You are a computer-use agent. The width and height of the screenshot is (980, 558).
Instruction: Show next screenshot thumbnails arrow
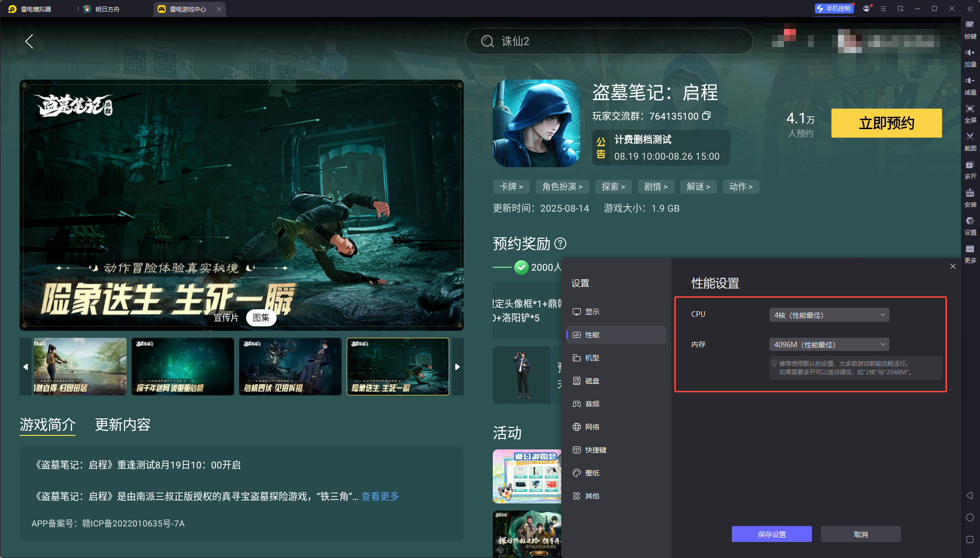coord(457,367)
